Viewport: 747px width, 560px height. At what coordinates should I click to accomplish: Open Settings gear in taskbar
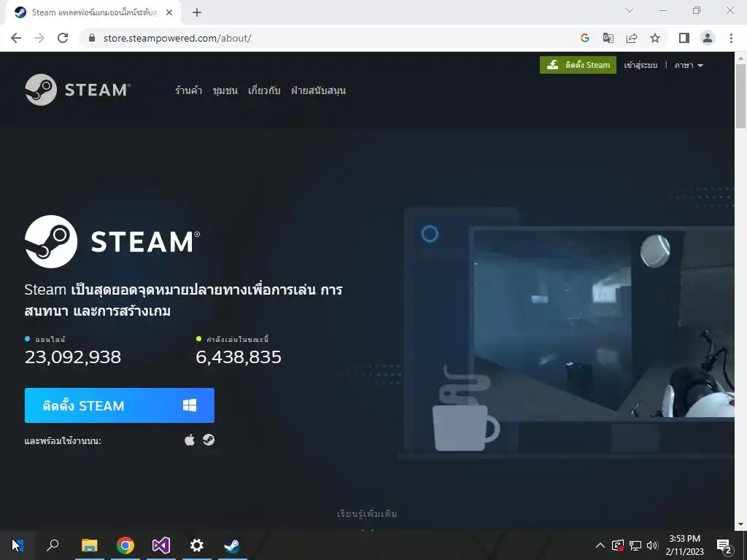tap(197, 545)
